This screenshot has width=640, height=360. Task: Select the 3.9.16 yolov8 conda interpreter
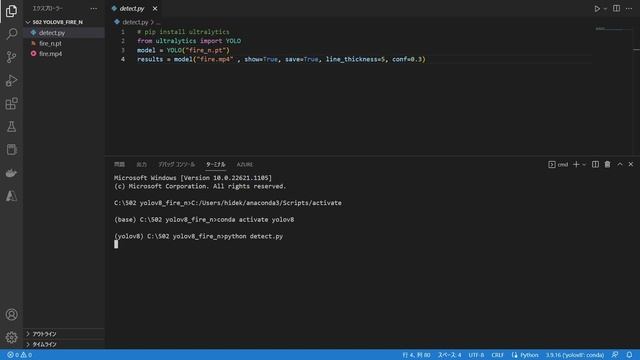tap(575, 355)
